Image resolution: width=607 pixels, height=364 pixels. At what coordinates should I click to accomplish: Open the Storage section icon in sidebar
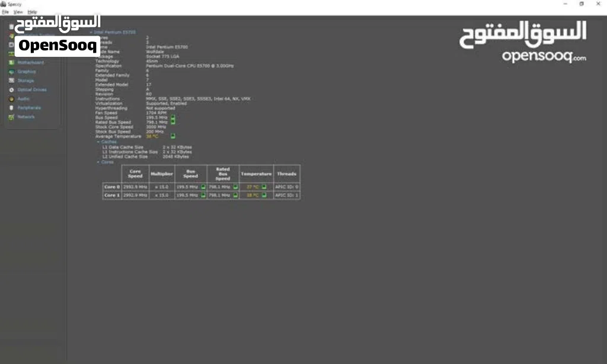11,81
